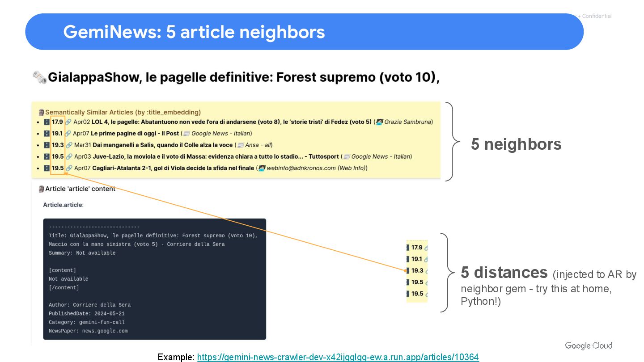The width and height of the screenshot is (644, 362).
Task: Click the 'Apr02' date on the LOL 4 row
Action: 82,122
